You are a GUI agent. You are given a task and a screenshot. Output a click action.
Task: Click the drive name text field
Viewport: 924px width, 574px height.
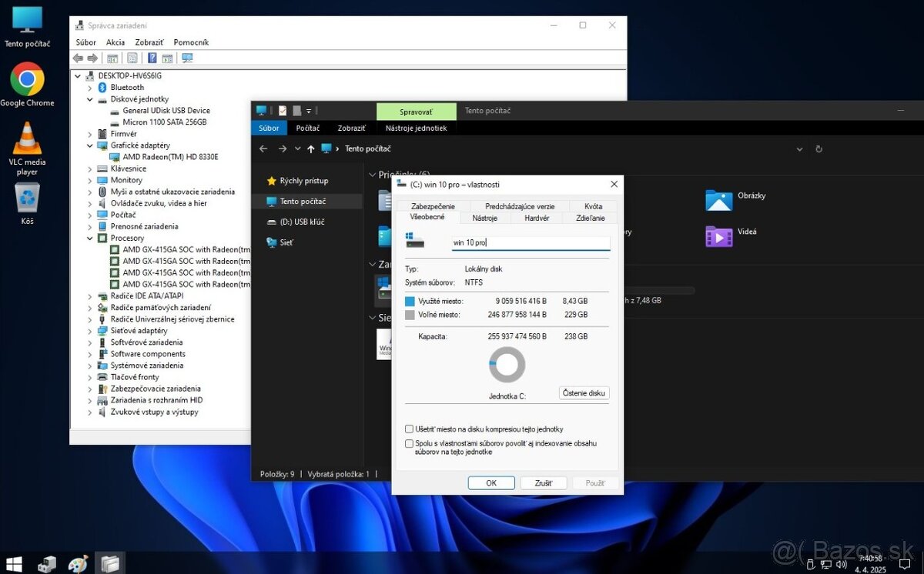pyautogui.click(x=530, y=243)
